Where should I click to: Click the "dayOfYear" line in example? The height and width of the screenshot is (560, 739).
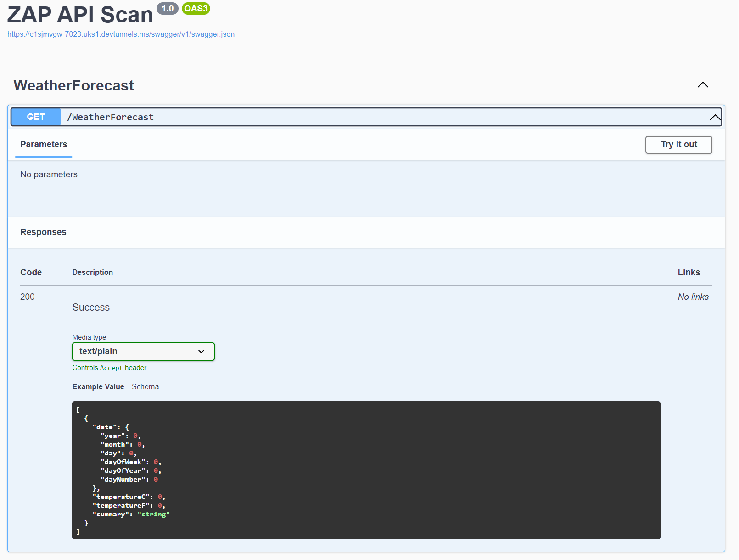pos(131,471)
